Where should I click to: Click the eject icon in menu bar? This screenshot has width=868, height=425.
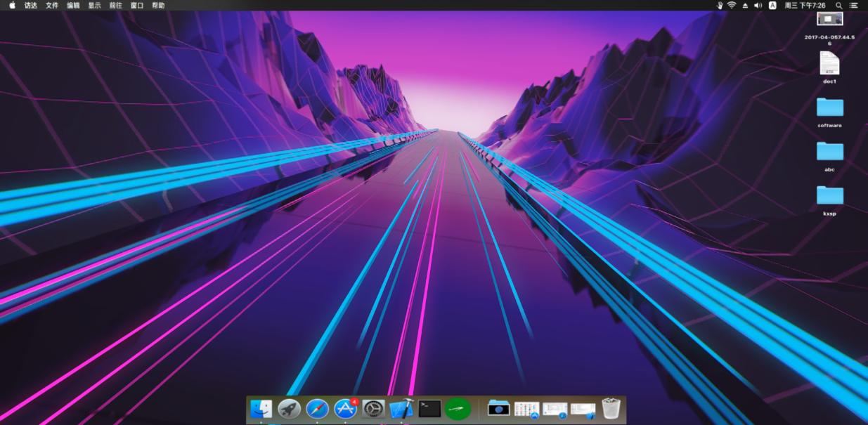click(745, 5)
